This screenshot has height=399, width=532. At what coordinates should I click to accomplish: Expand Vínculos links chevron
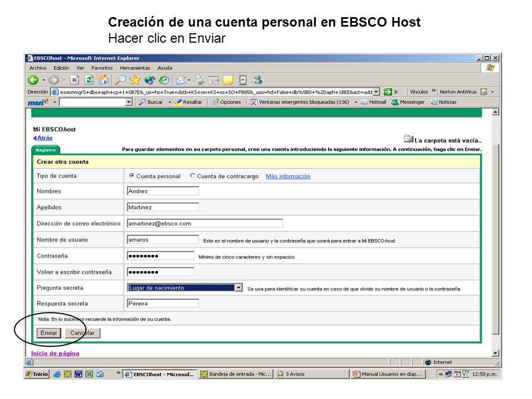(433, 91)
